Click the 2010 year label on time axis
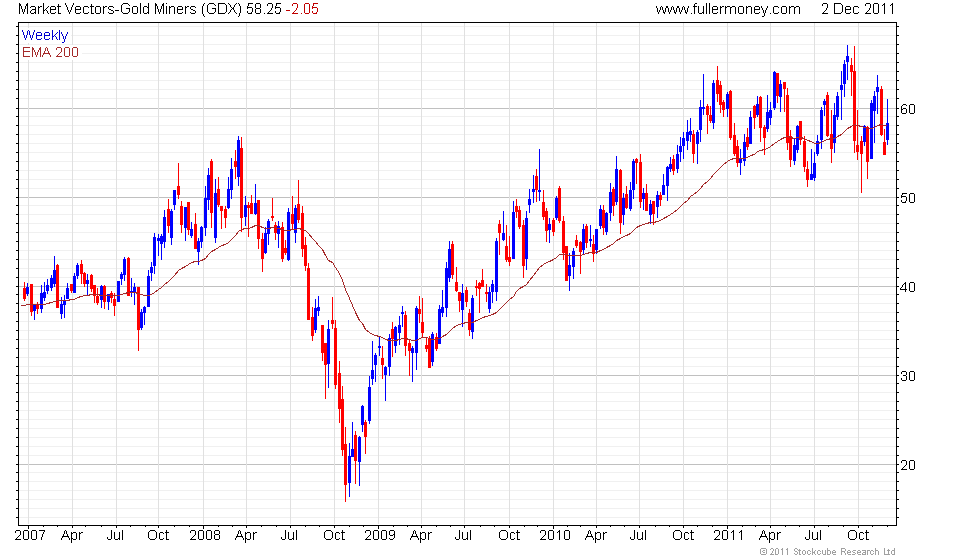Screen dimensions: 980x560 click(x=555, y=536)
